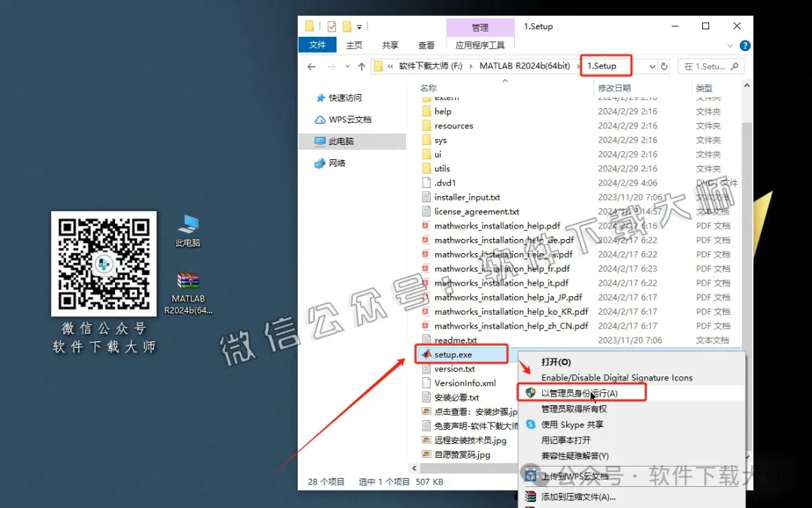The width and height of the screenshot is (812, 508).
Task: Select the 此电脑 desktop icon
Action: pos(188,231)
